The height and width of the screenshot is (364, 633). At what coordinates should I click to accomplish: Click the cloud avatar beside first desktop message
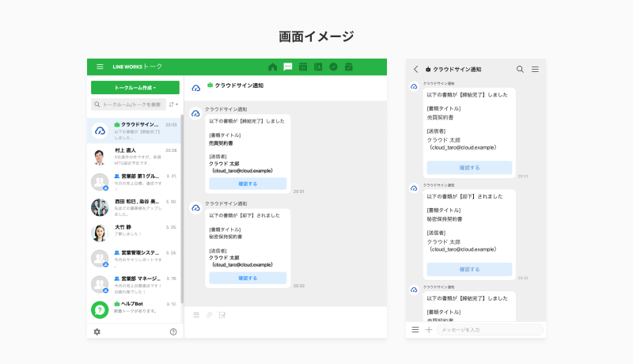pyautogui.click(x=195, y=113)
